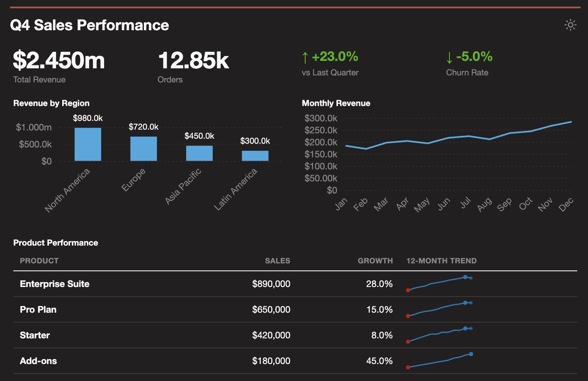Viewport: 588px width, 381px height.
Task: Select the North America revenue bar
Action: [x=87, y=144]
